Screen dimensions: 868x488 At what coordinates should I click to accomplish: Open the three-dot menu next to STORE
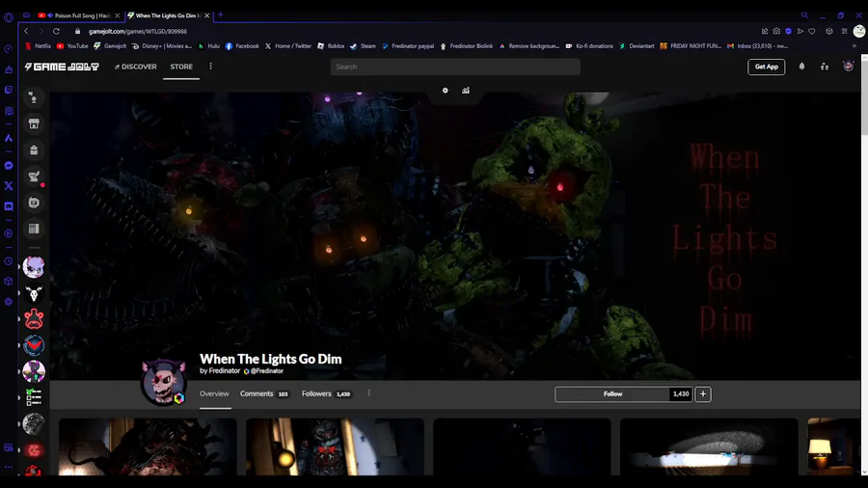[210, 67]
